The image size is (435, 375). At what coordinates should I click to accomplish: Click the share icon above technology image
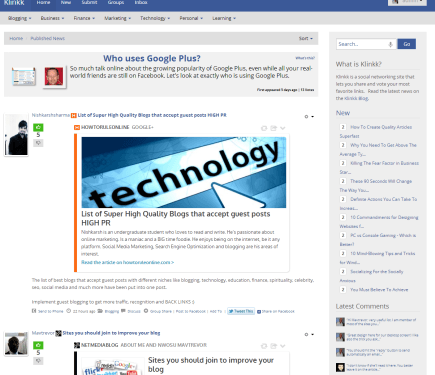(273, 128)
